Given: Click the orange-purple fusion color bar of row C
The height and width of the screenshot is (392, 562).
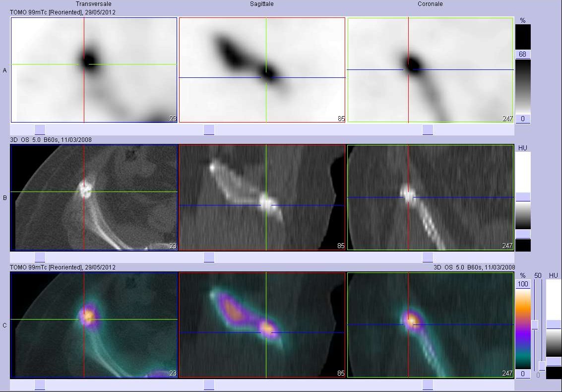Looking at the screenshot, I should (523, 328).
